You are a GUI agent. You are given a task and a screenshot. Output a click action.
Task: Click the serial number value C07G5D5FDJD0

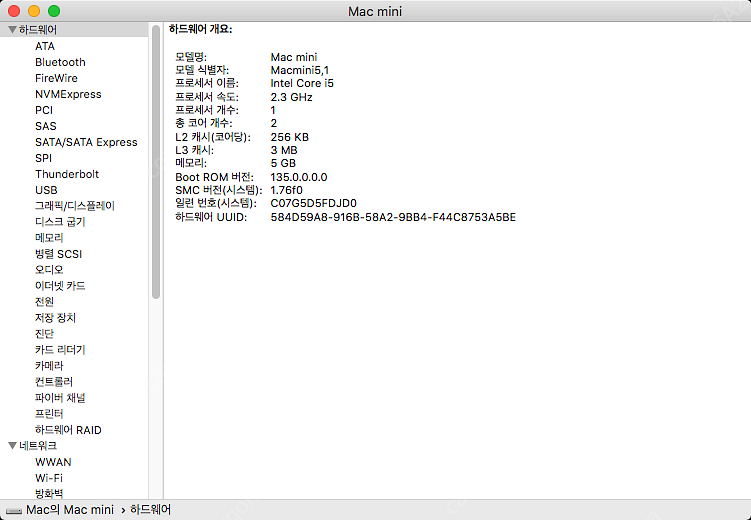(313, 203)
